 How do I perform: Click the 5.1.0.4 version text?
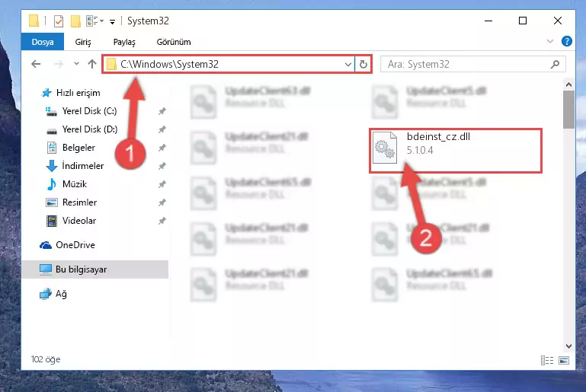(x=420, y=151)
